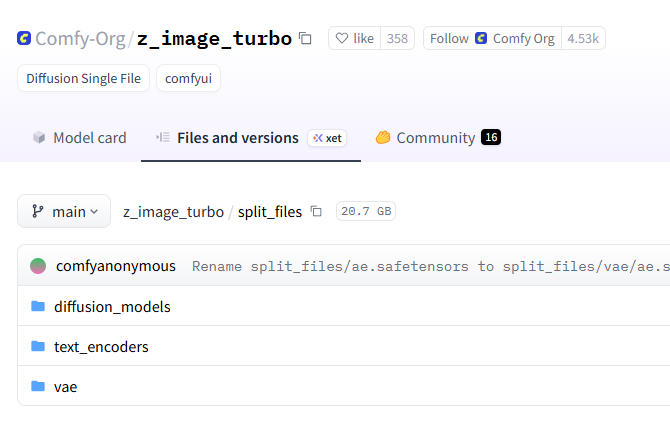Click the xet badge
This screenshot has height=422, width=670.
(327, 138)
